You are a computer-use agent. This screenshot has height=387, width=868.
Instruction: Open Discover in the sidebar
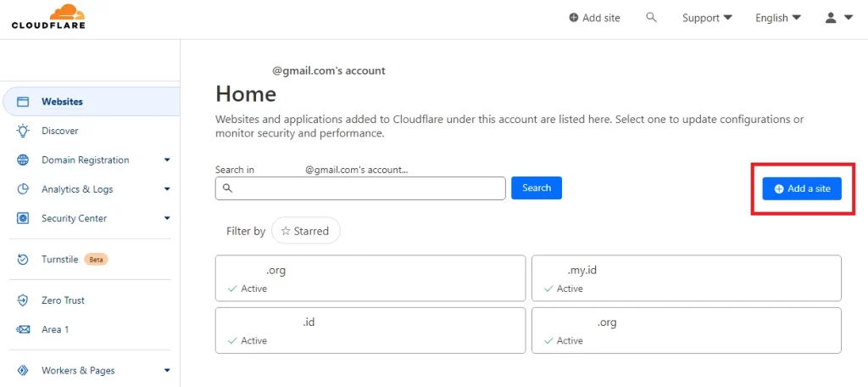(x=60, y=131)
